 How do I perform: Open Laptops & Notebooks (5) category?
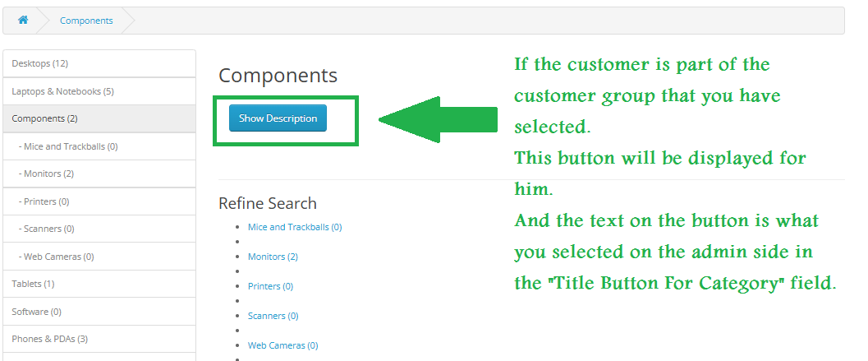pyautogui.click(x=62, y=91)
